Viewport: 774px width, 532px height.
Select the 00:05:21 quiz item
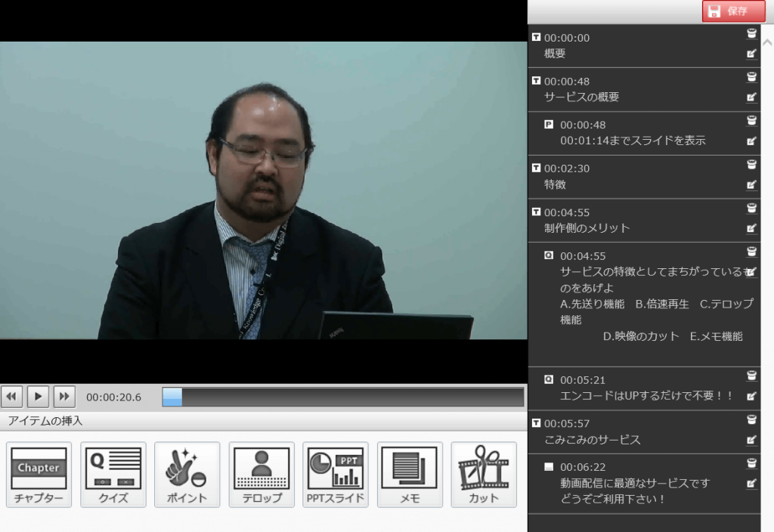click(x=639, y=388)
